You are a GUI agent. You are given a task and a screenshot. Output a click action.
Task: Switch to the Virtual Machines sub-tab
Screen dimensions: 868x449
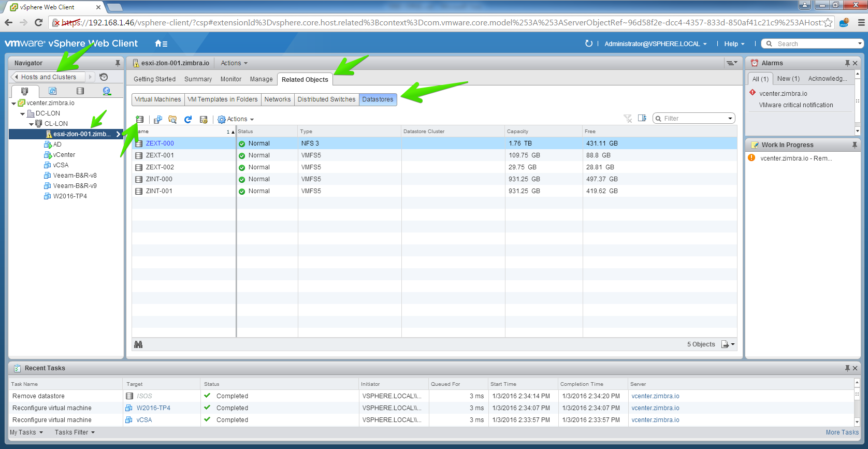click(158, 99)
